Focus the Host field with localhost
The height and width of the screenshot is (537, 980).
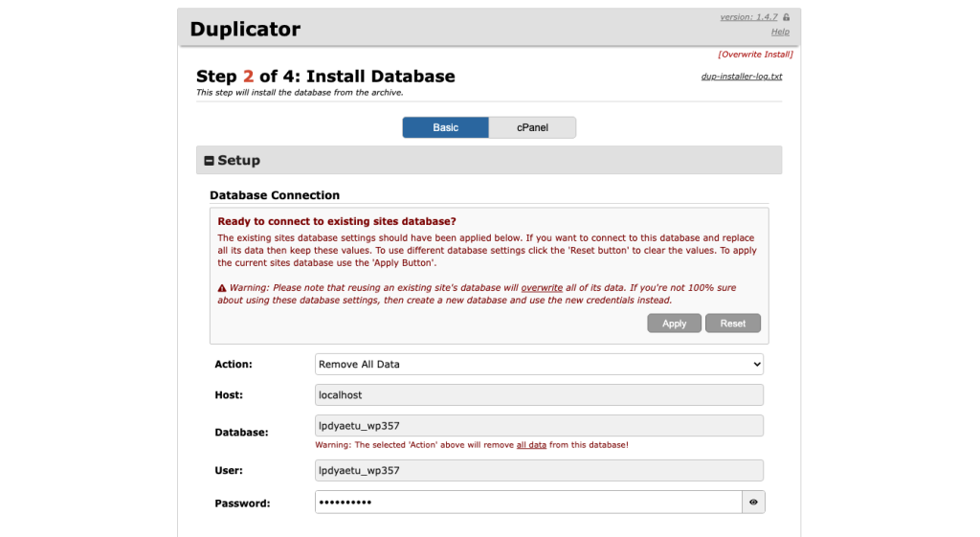[539, 395]
